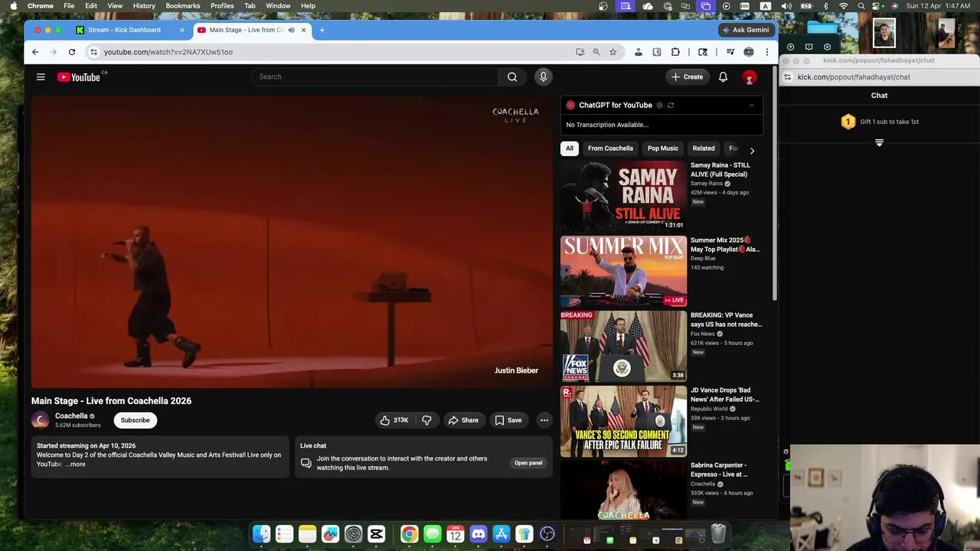Open Coachella channel name link
This screenshot has width=980, height=551.
(x=71, y=416)
